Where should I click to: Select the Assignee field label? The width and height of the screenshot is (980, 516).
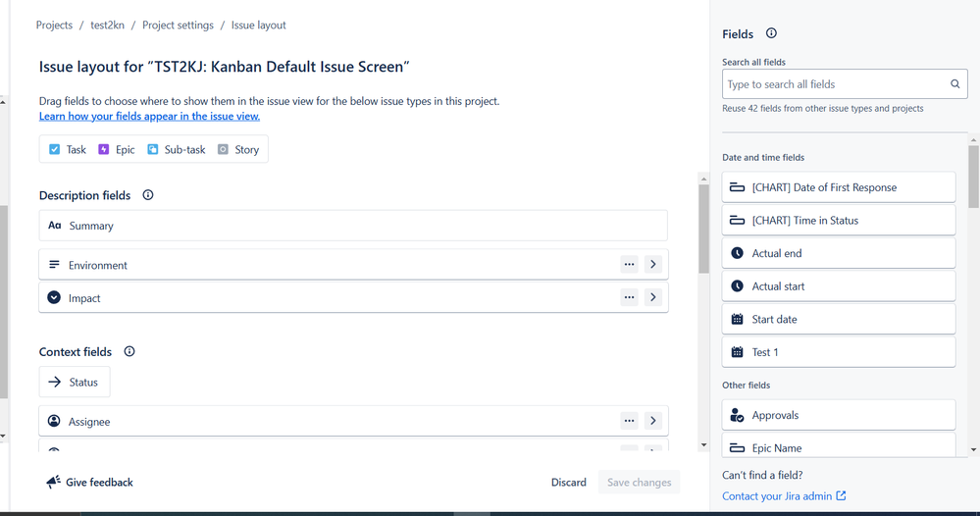[x=89, y=422]
